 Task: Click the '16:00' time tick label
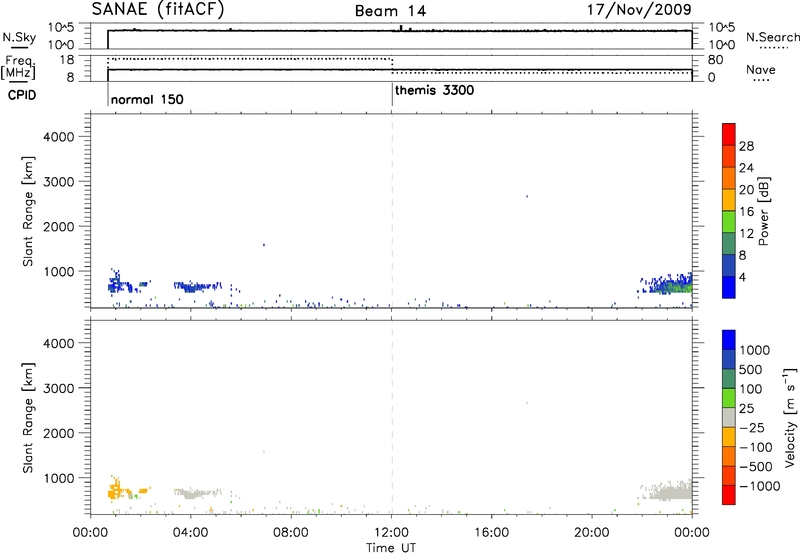click(491, 533)
